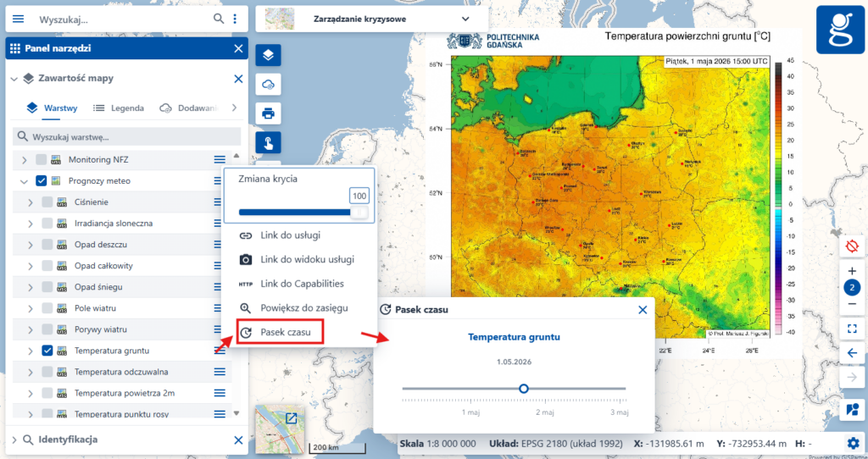Open the Zarządzanie kryzysowe map dropdown
868x459 pixels.
tap(371, 19)
